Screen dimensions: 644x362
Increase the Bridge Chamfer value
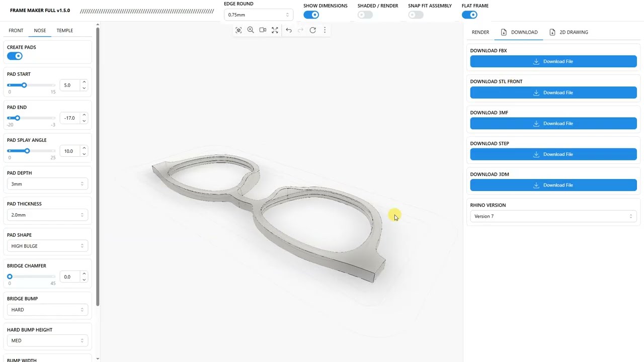pyautogui.click(x=84, y=274)
